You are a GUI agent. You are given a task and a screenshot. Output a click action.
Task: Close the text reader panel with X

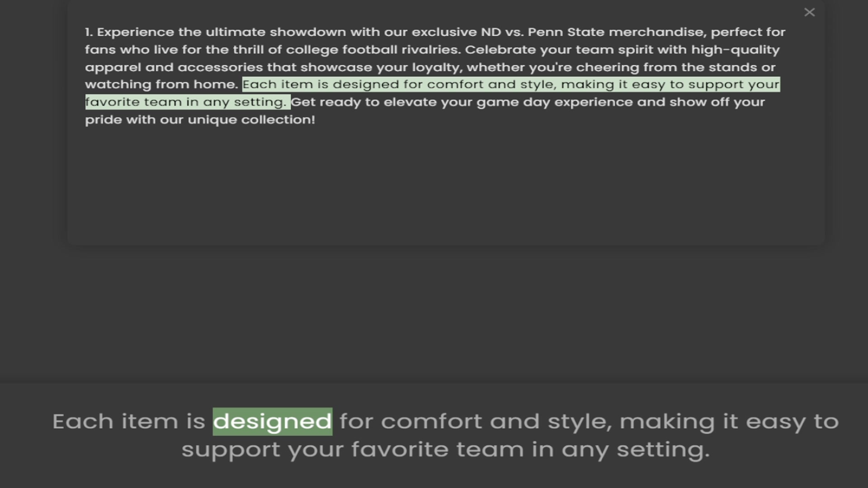[809, 12]
